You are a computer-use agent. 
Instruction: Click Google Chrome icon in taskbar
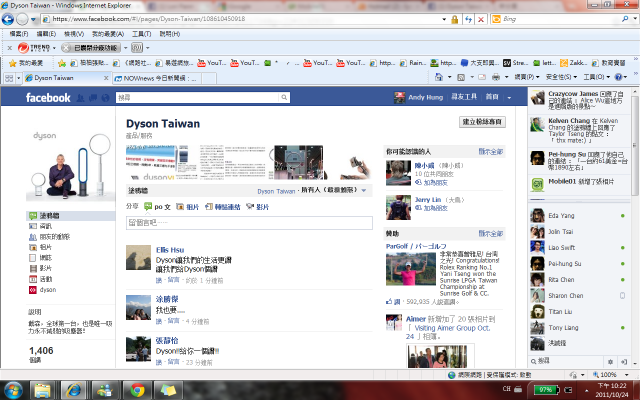pos(137,391)
